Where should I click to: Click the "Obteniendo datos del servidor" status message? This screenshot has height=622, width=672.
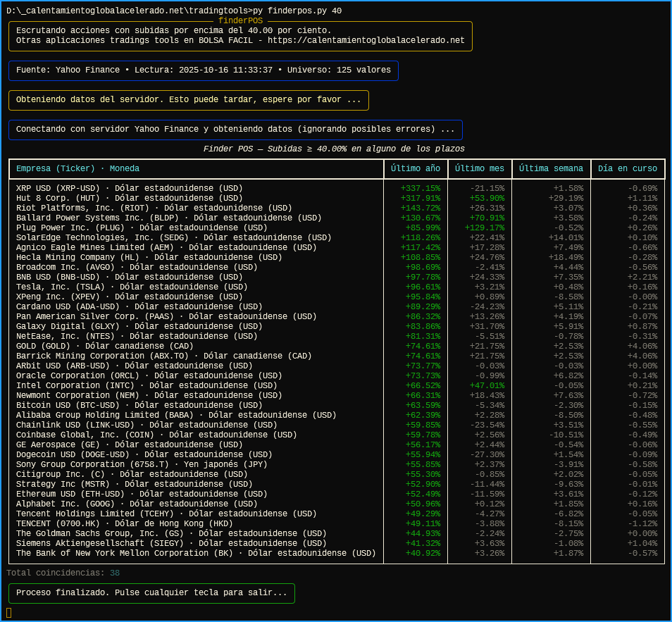click(188, 99)
